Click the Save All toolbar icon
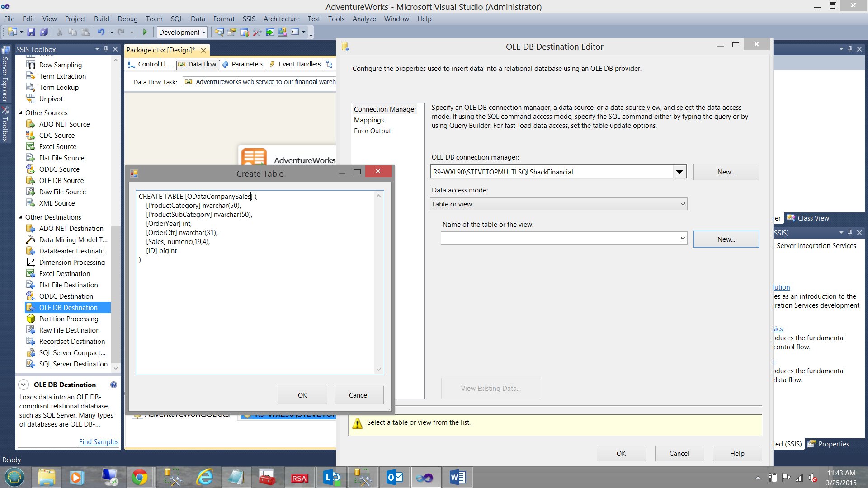 44,32
